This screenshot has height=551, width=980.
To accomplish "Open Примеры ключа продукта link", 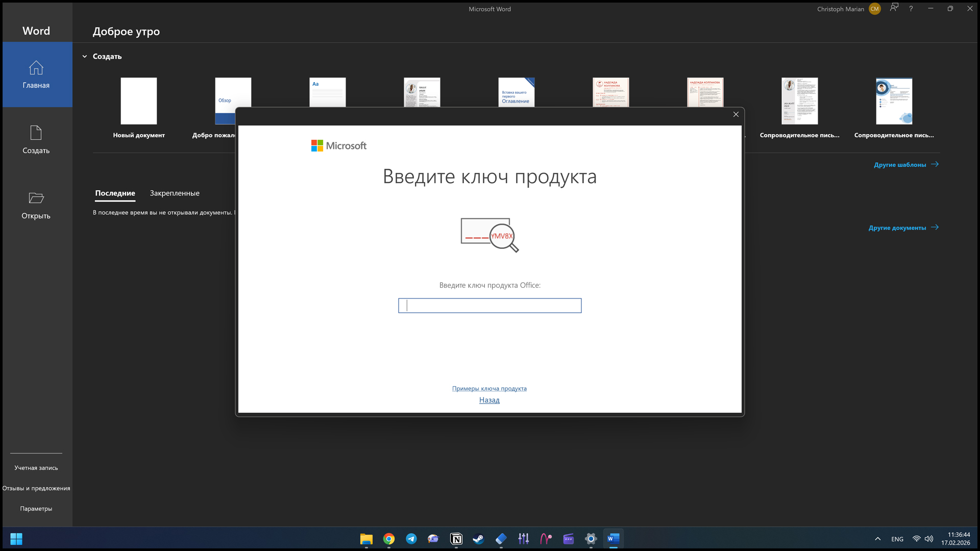I will (x=489, y=389).
